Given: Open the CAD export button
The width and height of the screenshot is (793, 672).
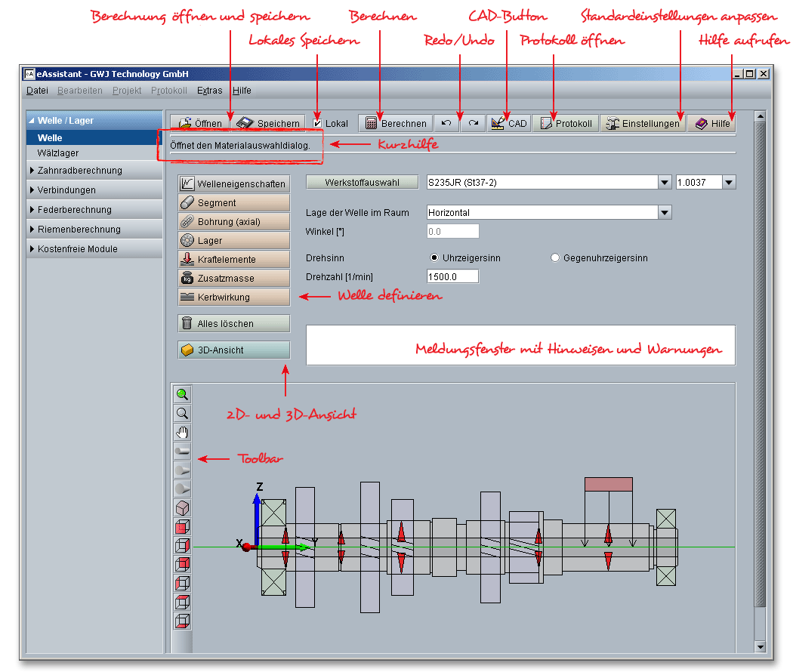Looking at the screenshot, I should tap(509, 123).
